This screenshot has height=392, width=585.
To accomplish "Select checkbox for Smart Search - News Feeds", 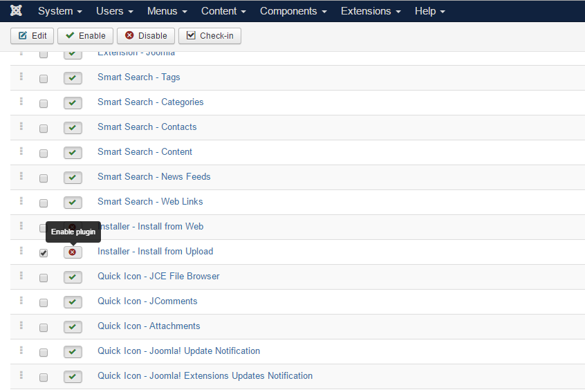I will [x=44, y=178].
